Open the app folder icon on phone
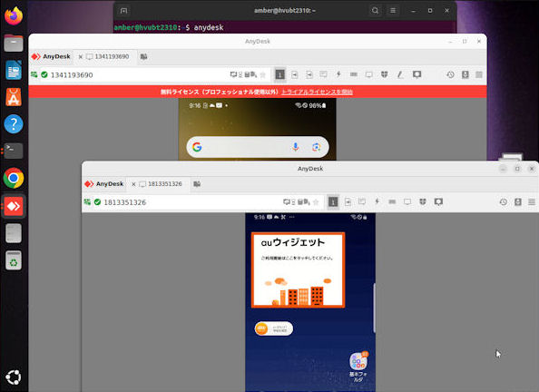This screenshot has height=392, width=539. click(358, 362)
